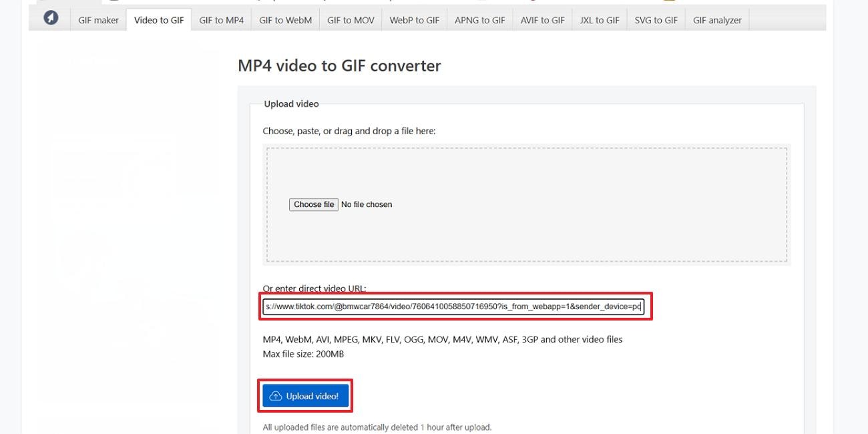Switch to the GIF maker tab
Image resolution: width=868 pixels, height=434 pixels.
pos(97,20)
